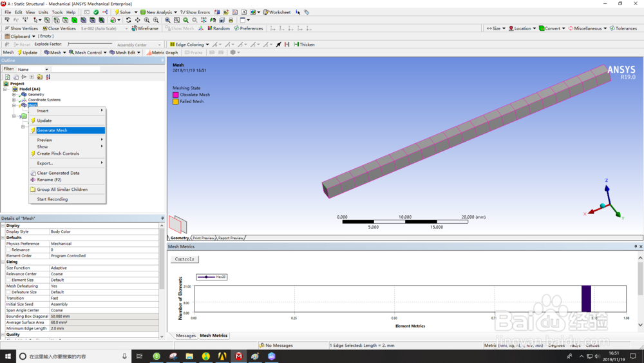Click the Wireframe display icon

tap(145, 28)
